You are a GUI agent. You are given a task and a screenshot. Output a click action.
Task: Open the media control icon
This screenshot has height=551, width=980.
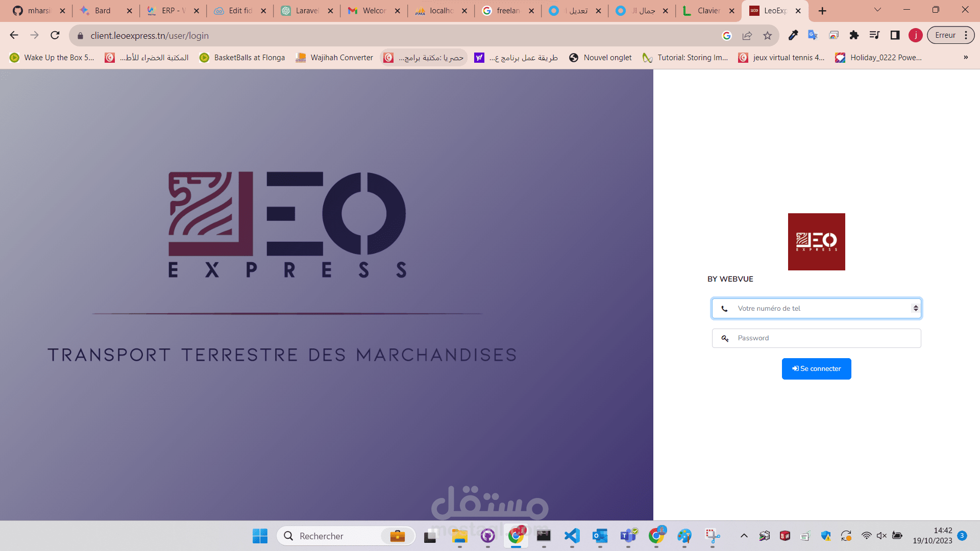(x=874, y=35)
